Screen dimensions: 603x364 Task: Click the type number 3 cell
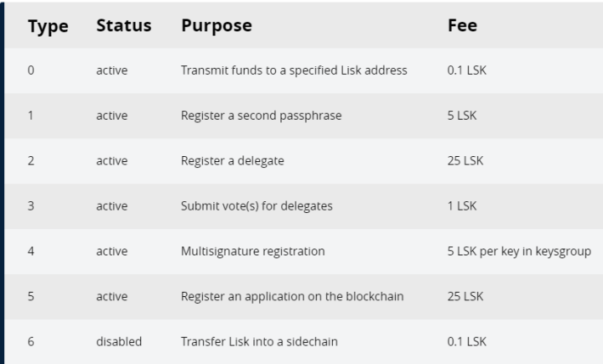point(31,206)
